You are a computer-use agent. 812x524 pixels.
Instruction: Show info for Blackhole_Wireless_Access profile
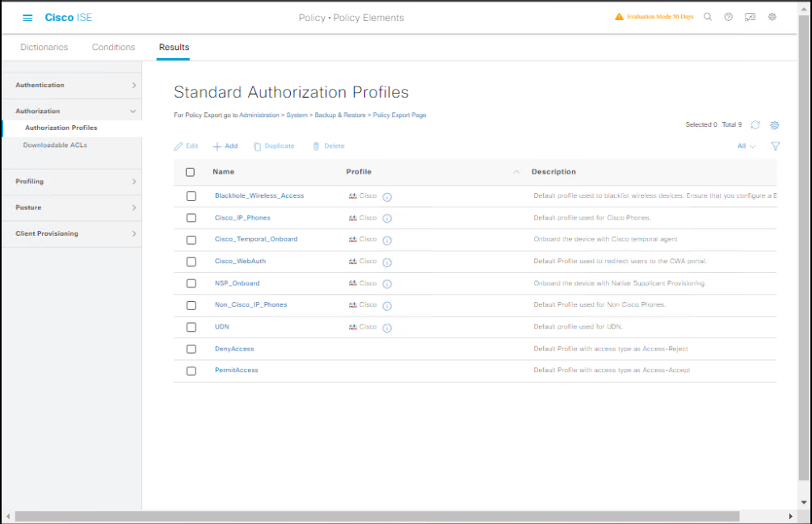(x=387, y=196)
